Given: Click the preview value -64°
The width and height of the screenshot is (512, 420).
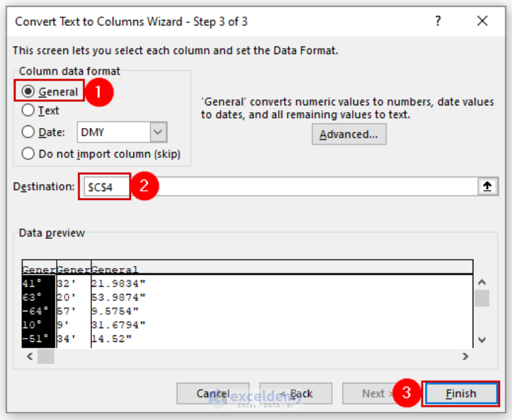Looking at the screenshot, I should 35,311.
